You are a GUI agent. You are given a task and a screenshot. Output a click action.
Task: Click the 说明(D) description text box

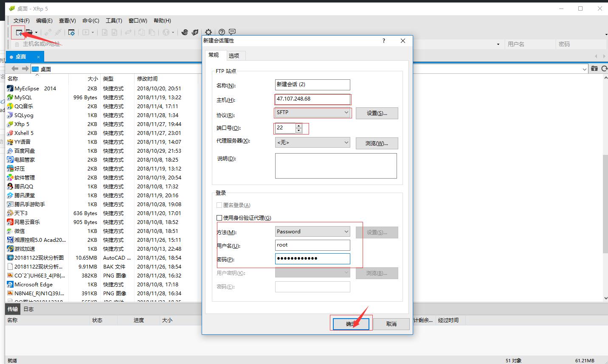click(336, 166)
